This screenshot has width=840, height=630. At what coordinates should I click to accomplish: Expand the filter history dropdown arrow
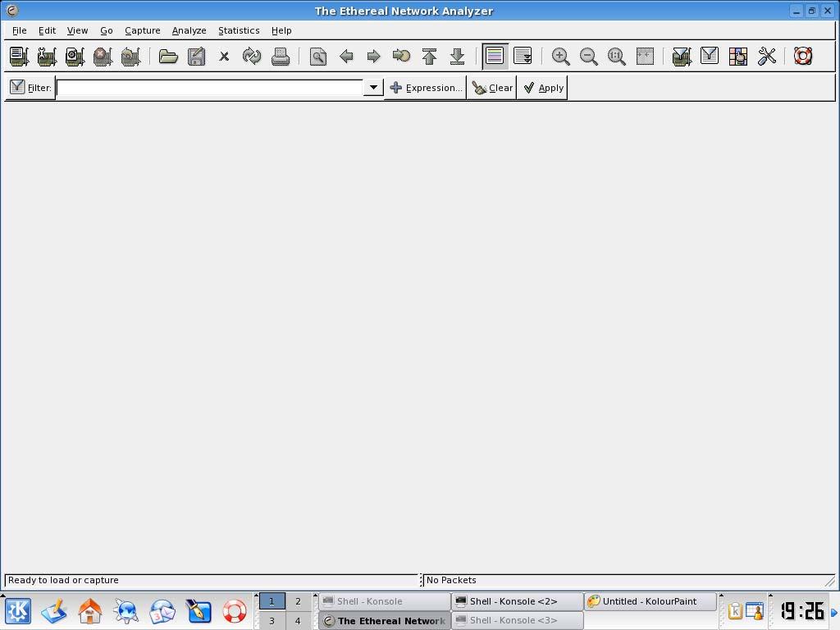(x=373, y=87)
